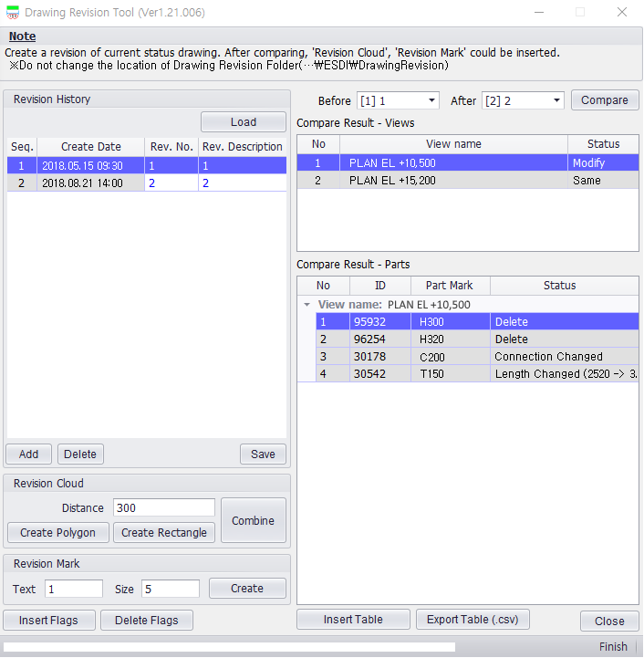Viewport: 644px width, 658px height.
Task: Click the Add revision button
Action: pyautogui.click(x=28, y=454)
